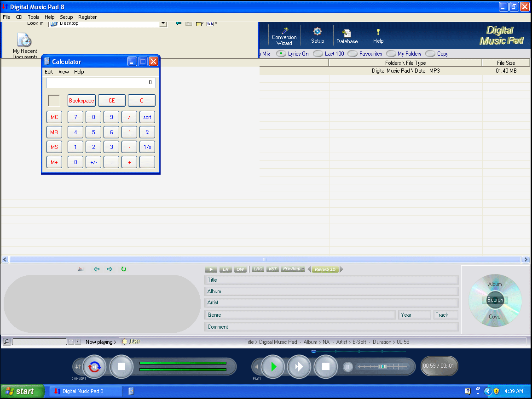The image size is (532, 399).
Task: Select the My Folders radio button
Action: [x=391, y=54]
